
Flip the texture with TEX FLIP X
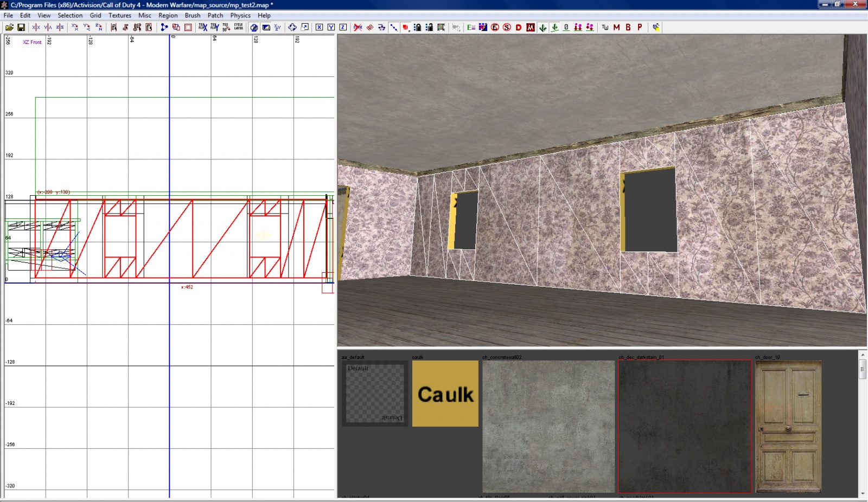pos(201,27)
